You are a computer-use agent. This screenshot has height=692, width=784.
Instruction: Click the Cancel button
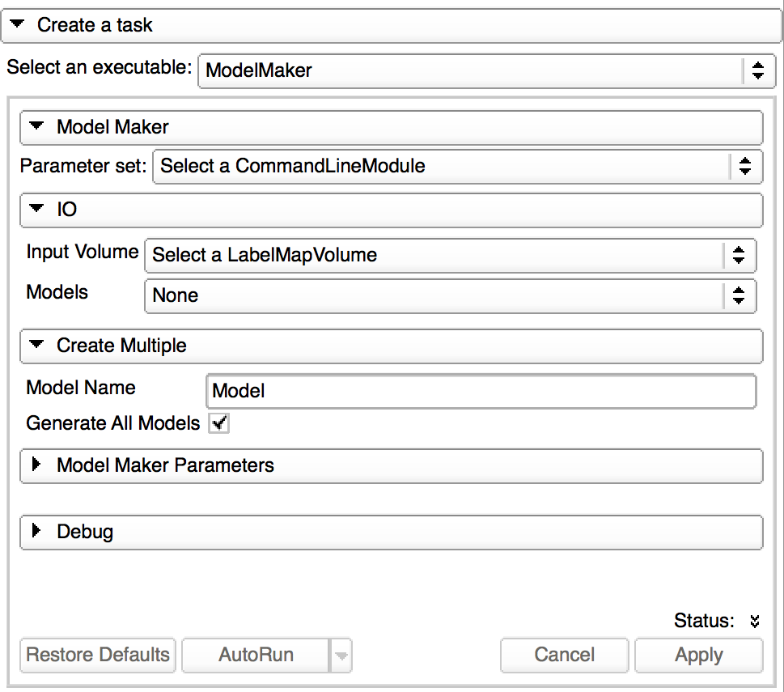[x=564, y=655]
